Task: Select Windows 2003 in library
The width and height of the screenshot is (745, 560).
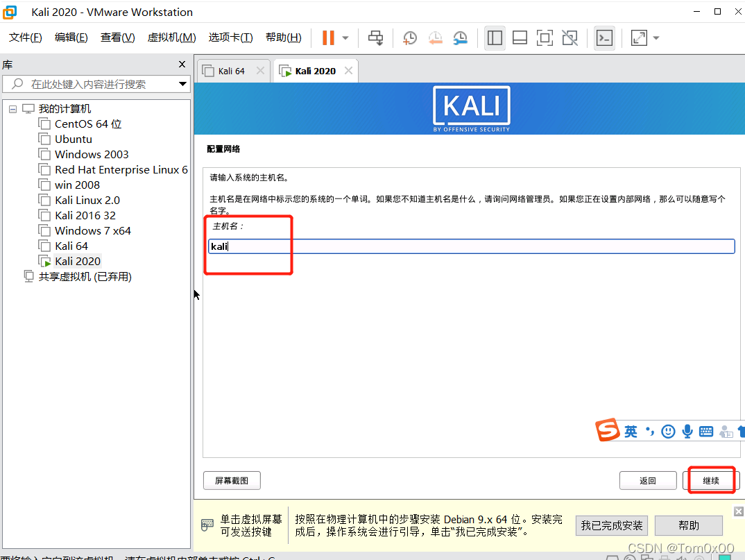Action: click(x=92, y=155)
